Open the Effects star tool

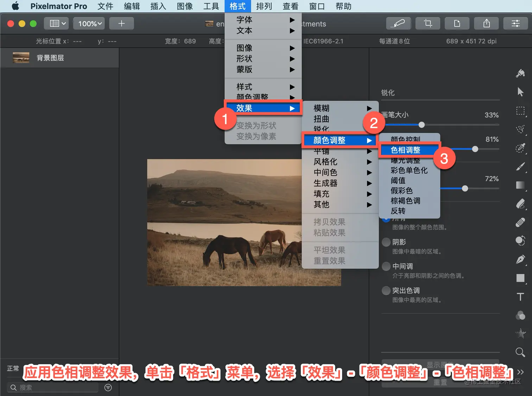coord(520,333)
